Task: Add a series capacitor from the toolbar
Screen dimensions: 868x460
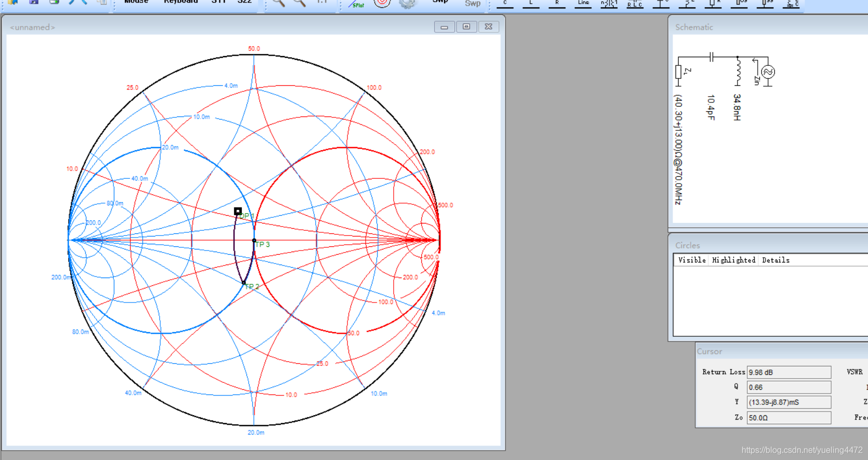Action: [x=505, y=4]
